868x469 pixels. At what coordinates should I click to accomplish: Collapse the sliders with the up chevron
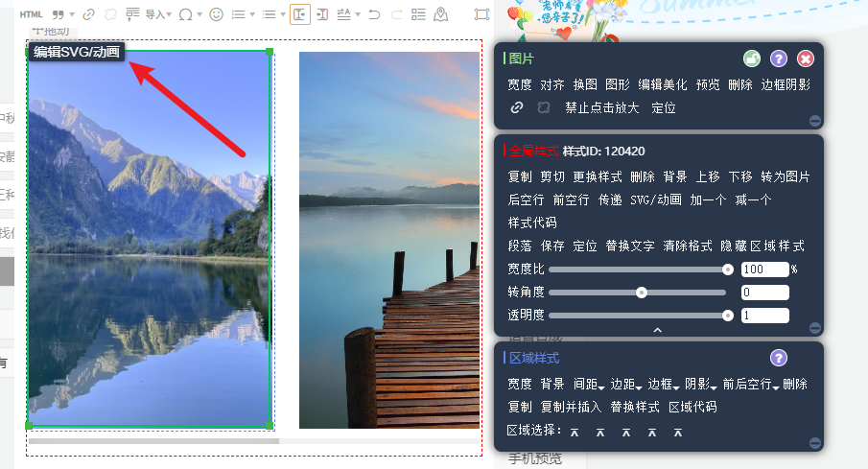657,330
